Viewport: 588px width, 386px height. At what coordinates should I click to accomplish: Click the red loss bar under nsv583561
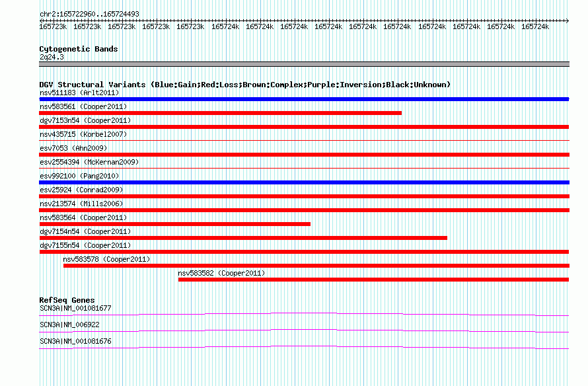pos(221,113)
